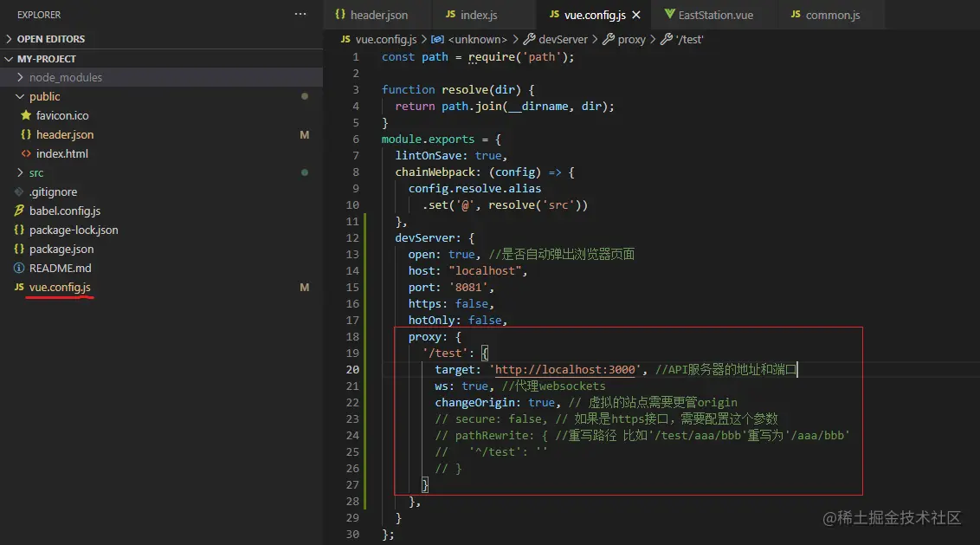Click the Babel icon beside babel.config.js
This screenshot has width=980, height=545.
click(x=19, y=211)
